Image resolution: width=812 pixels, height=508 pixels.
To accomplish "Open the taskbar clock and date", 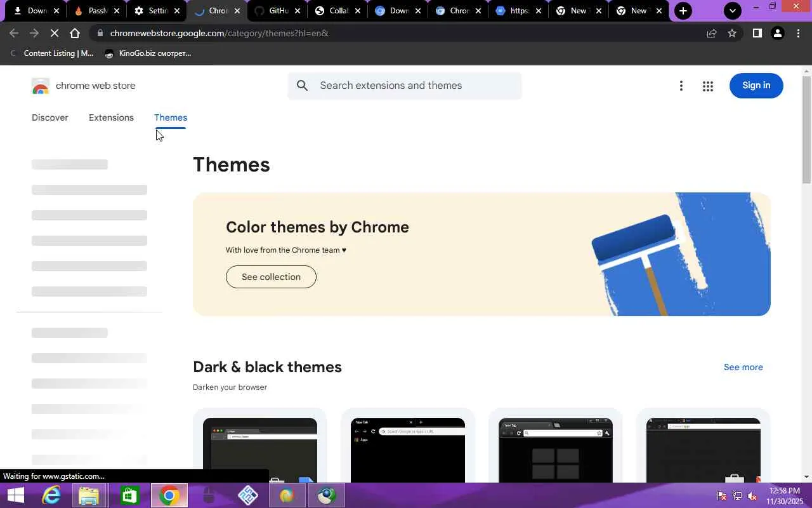I will click(783, 496).
